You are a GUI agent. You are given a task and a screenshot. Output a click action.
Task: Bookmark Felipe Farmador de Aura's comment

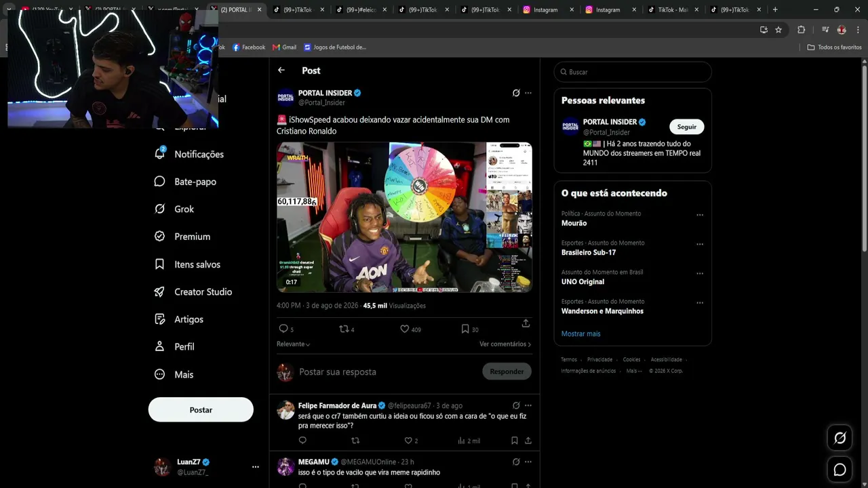[x=514, y=441]
